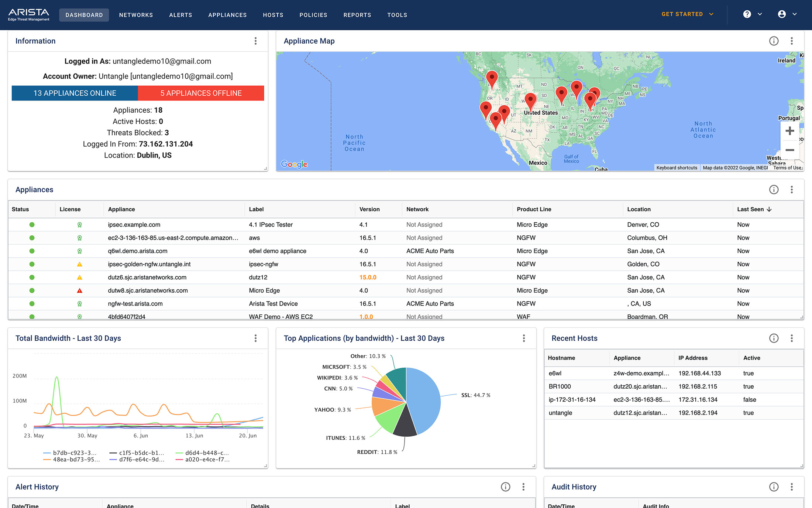Open the Networks tab
This screenshot has height=508, width=812.
point(136,15)
